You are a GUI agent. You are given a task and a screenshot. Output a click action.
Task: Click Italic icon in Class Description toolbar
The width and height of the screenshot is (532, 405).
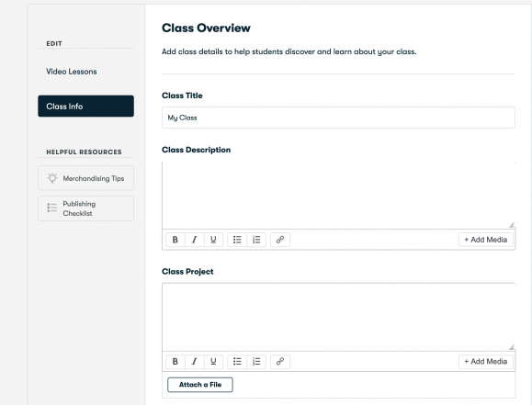pyautogui.click(x=195, y=240)
